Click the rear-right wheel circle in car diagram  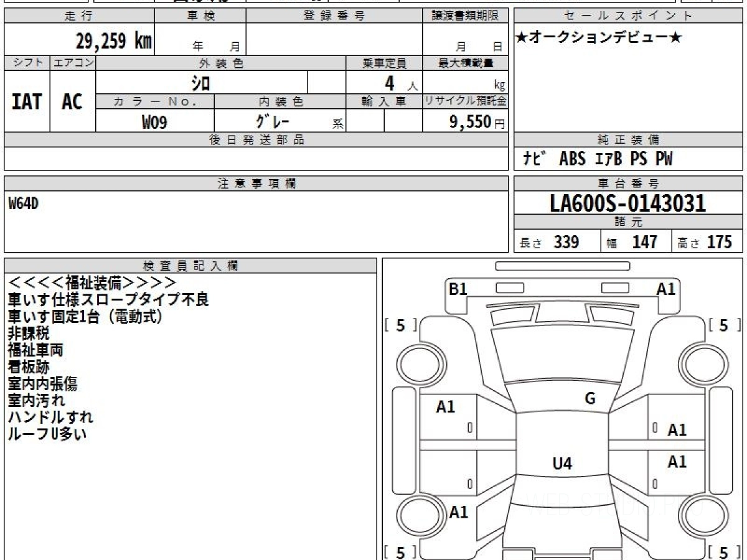tap(702, 516)
